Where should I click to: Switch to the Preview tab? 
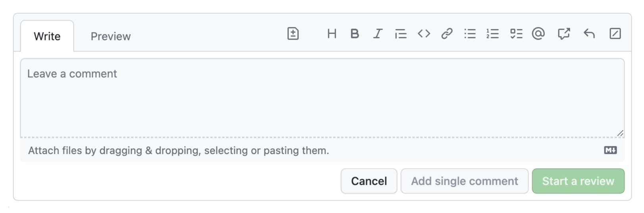(111, 36)
